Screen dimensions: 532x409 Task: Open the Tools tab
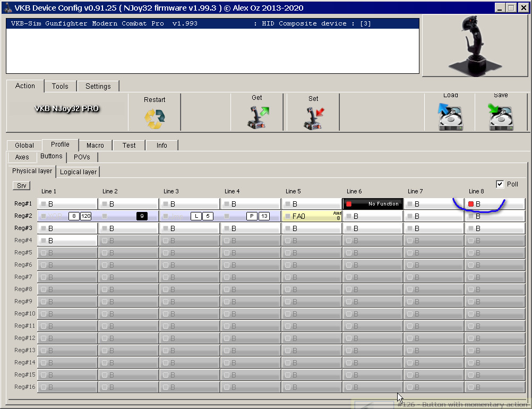pos(60,86)
